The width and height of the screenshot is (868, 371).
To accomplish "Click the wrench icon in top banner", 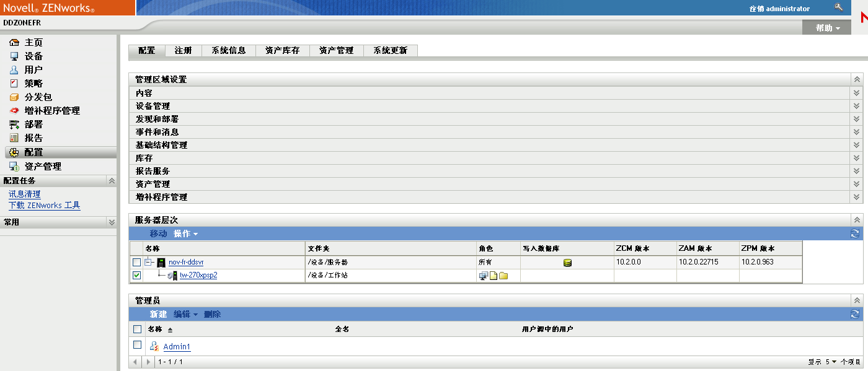I will point(839,8).
